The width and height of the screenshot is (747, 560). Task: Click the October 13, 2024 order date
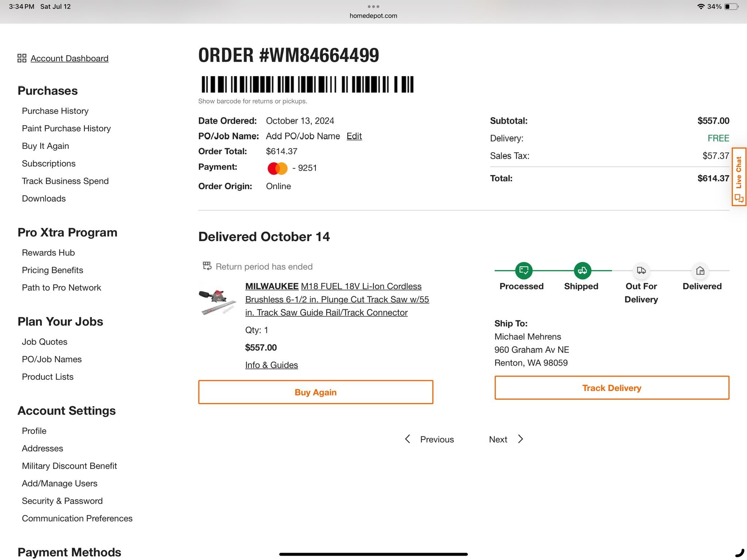pyautogui.click(x=300, y=121)
